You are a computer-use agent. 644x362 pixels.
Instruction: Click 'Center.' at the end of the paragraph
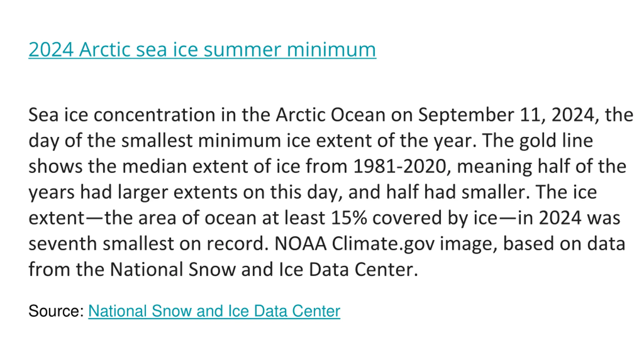point(386,269)
